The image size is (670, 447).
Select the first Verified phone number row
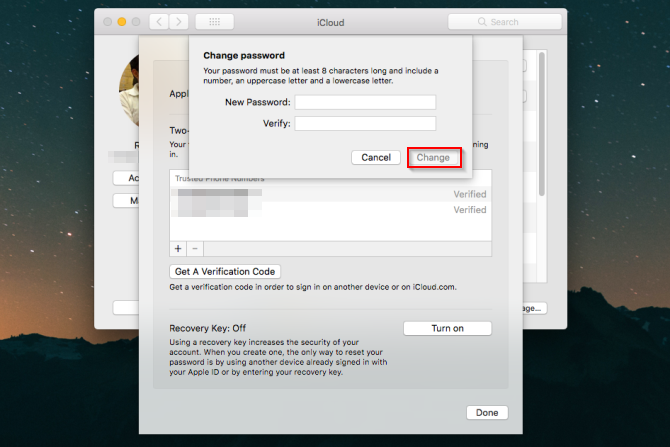(x=330, y=194)
